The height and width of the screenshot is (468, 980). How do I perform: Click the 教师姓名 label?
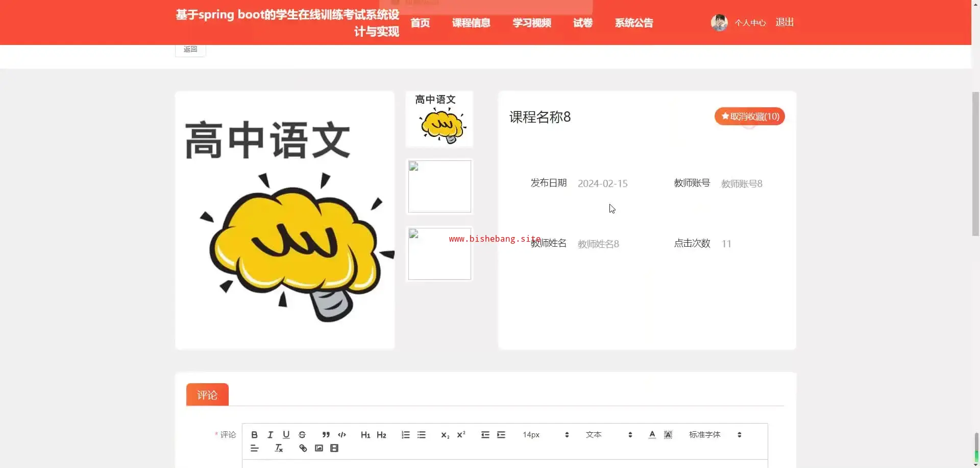click(x=549, y=243)
